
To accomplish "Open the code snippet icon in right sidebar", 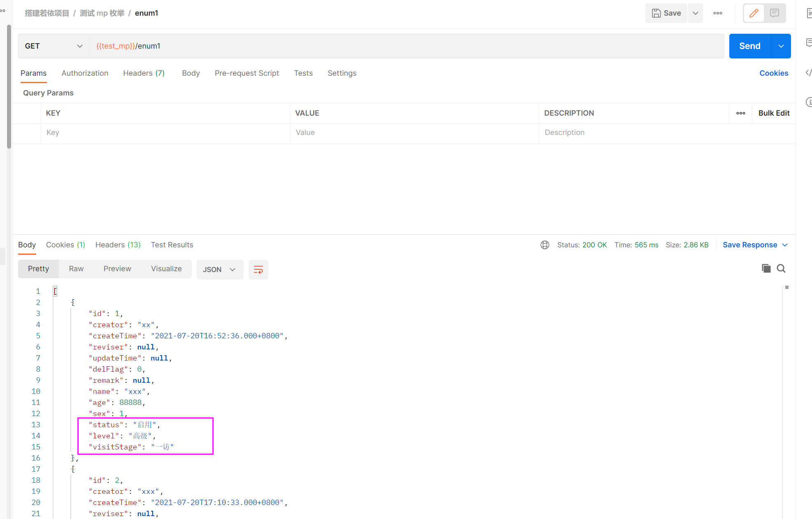I will point(809,72).
